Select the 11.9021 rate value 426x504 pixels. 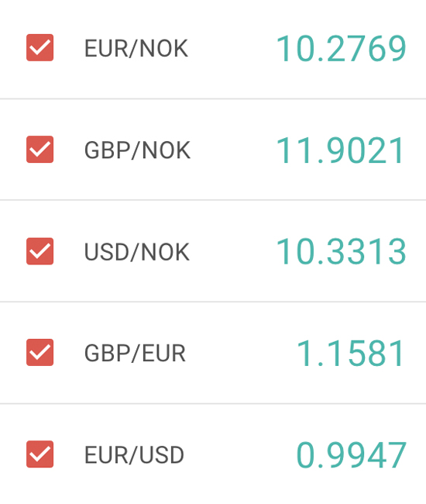pos(340,150)
